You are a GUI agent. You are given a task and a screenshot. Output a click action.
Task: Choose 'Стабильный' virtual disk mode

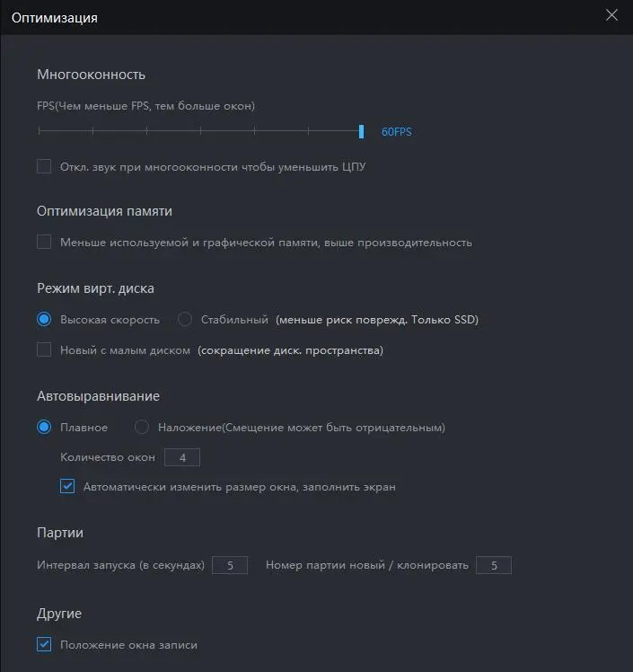tap(185, 319)
